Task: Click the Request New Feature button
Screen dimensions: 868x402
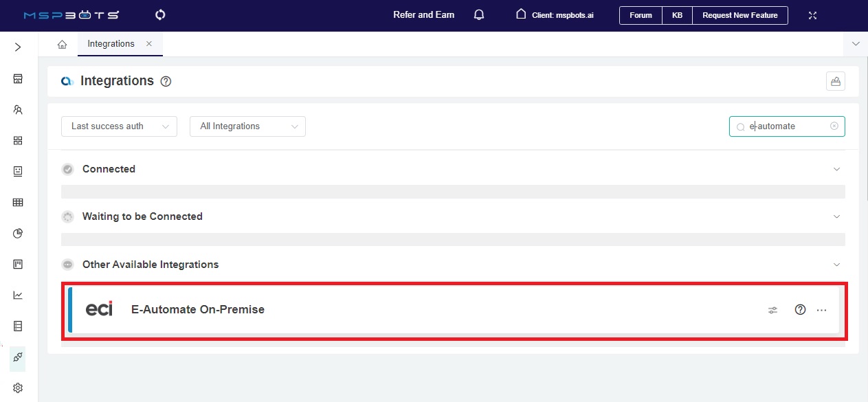Action: pyautogui.click(x=739, y=15)
